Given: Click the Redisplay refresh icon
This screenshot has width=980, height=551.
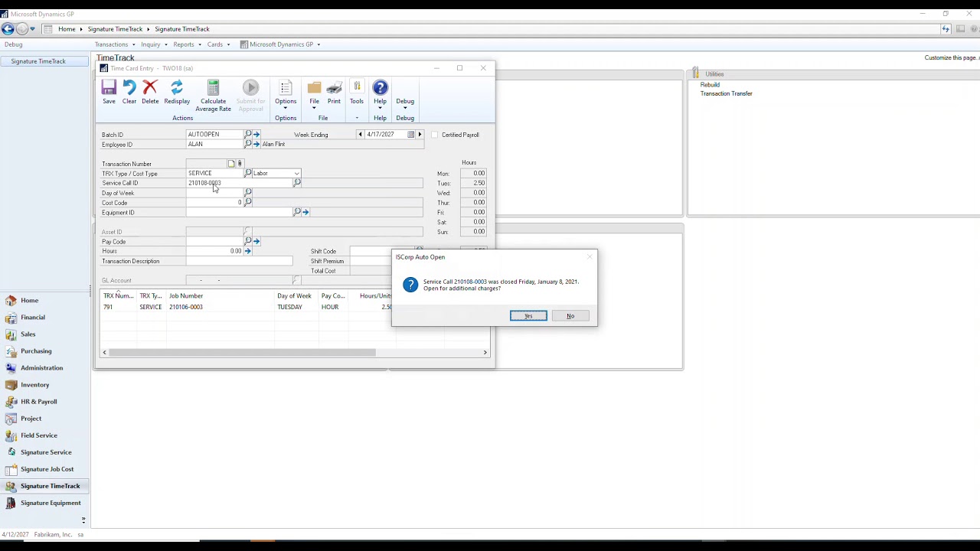Looking at the screenshot, I should pyautogui.click(x=177, y=88).
